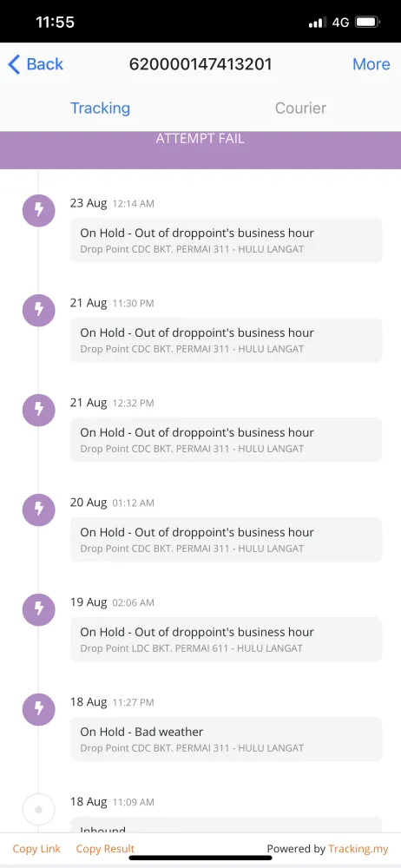Go back using the Back button

point(36,64)
